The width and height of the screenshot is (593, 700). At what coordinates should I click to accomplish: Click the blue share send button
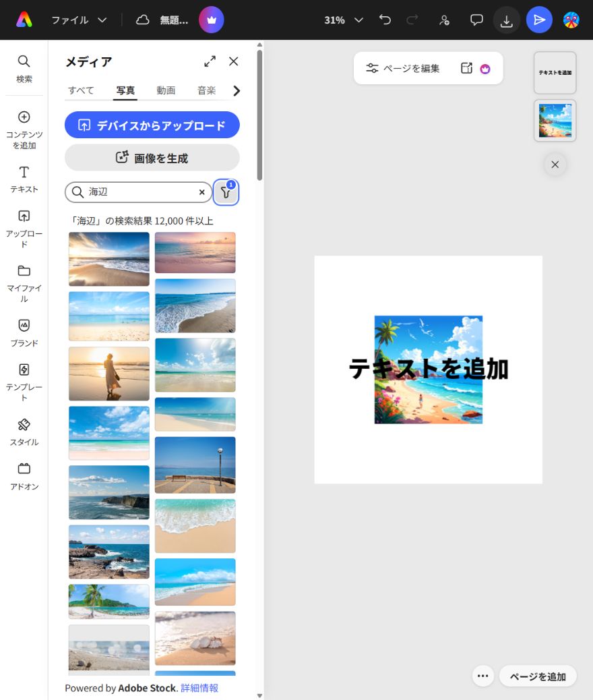pos(539,20)
